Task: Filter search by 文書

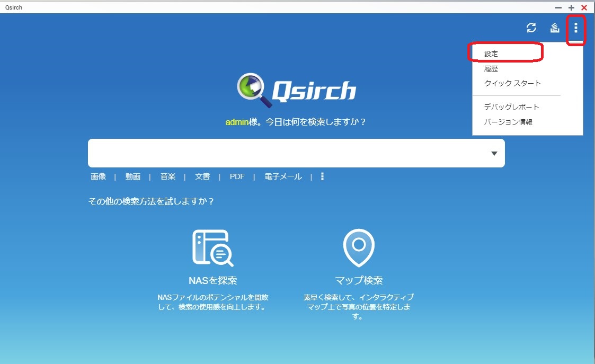Action: pyautogui.click(x=202, y=176)
